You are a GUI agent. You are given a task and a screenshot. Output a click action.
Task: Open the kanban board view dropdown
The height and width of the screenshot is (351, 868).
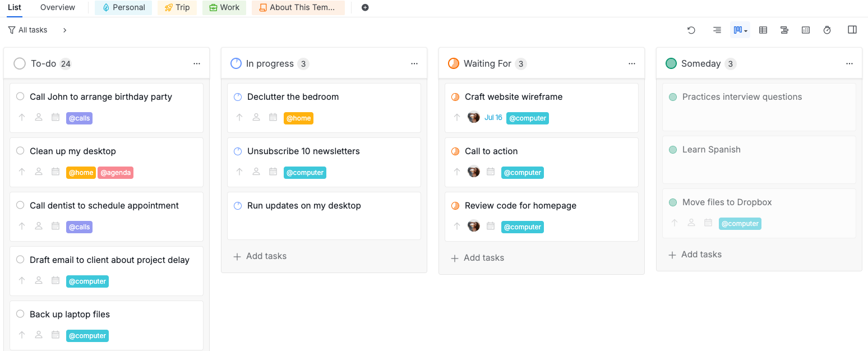[740, 30]
